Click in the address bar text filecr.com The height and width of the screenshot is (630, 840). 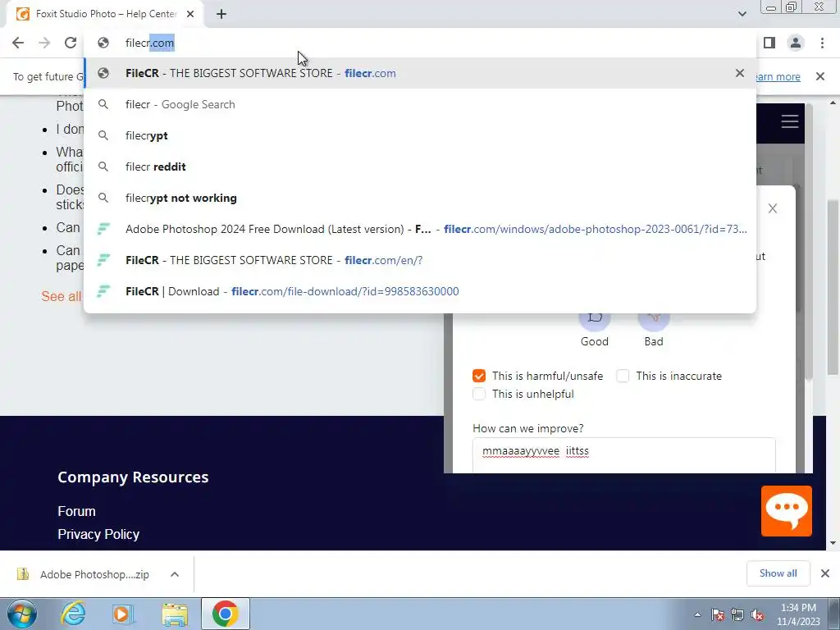point(149,43)
